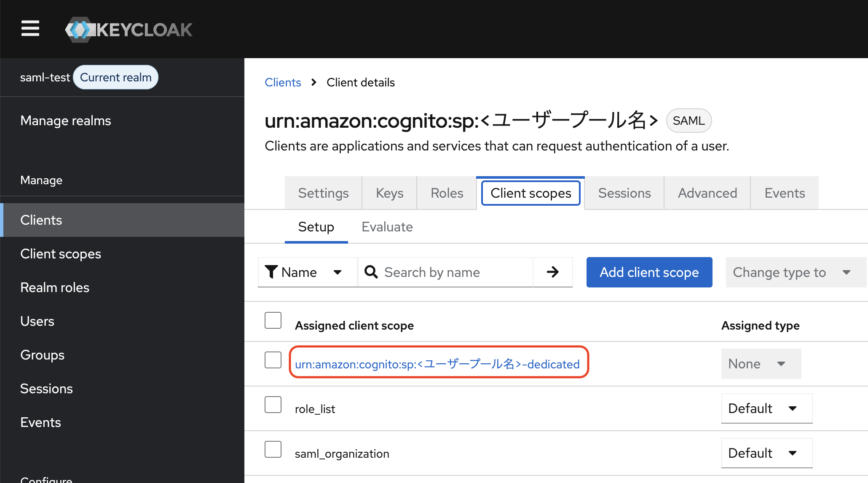
Task: Change role_list assigned type dropdown
Action: point(767,408)
